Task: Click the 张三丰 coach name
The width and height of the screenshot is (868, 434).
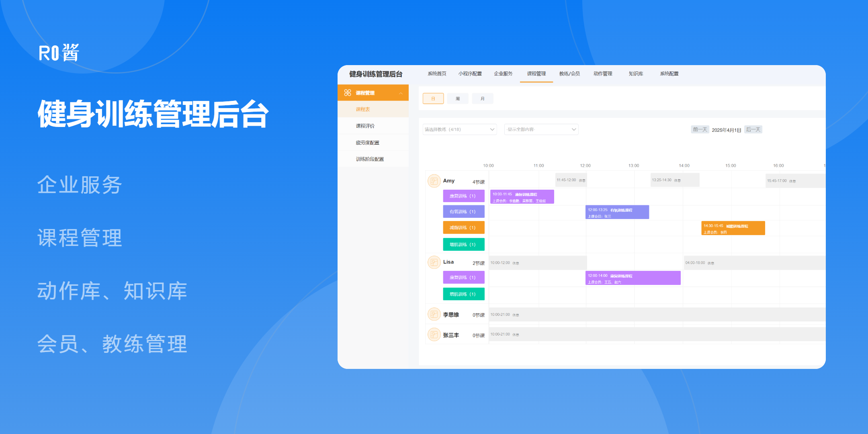Action: click(451, 335)
